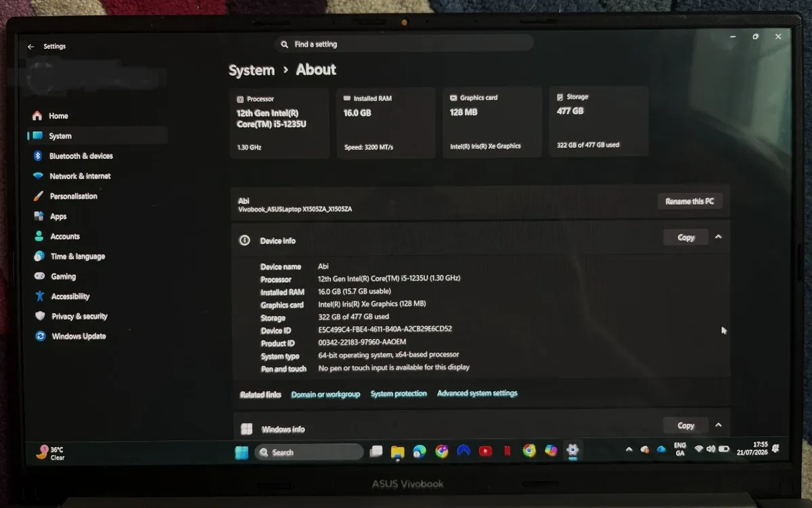Open Network & internet settings
The image size is (812, 508).
click(x=97, y=176)
